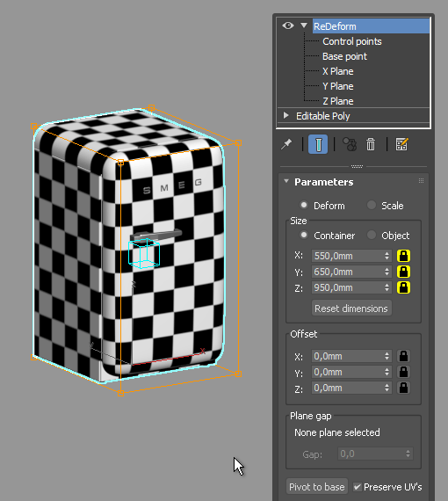Screen dimensions: 448x501
Task: Select Base point sub-object level
Action: tap(344, 56)
